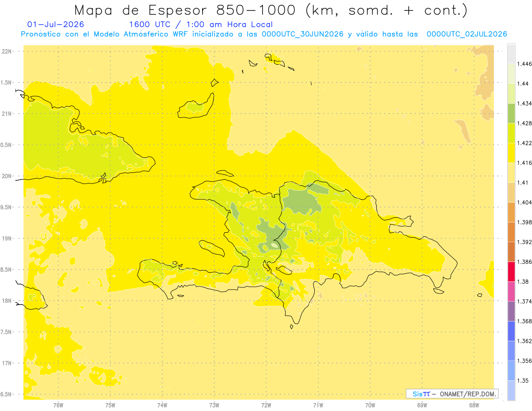Click the latitude label '19N'

point(7,239)
